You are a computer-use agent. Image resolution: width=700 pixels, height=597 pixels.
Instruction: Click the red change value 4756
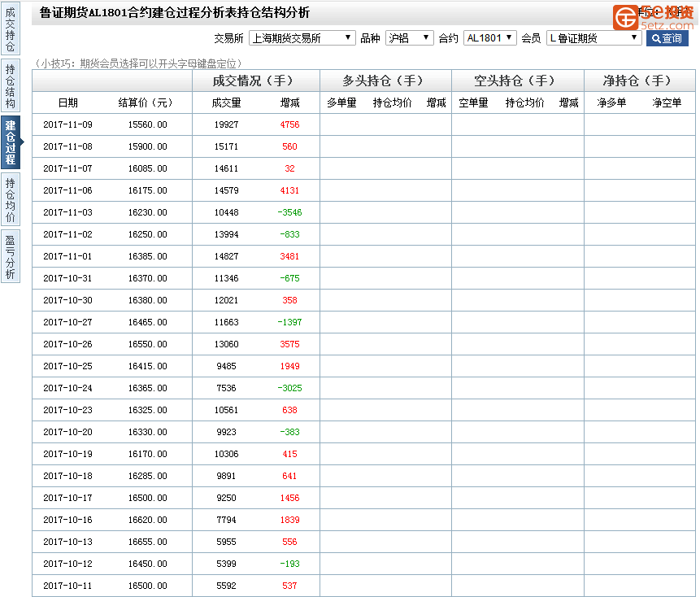click(289, 124)
